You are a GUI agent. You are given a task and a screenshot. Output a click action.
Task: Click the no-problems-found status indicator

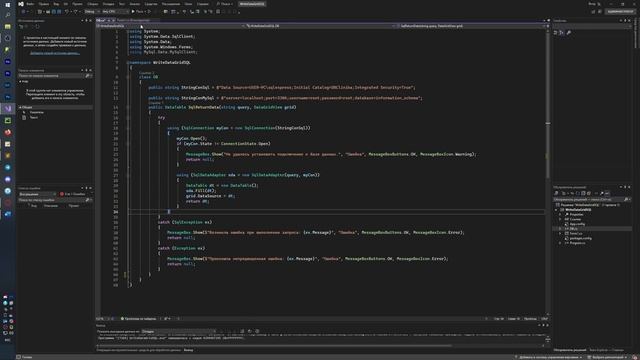pyautogui.click(x=138, y=319)
